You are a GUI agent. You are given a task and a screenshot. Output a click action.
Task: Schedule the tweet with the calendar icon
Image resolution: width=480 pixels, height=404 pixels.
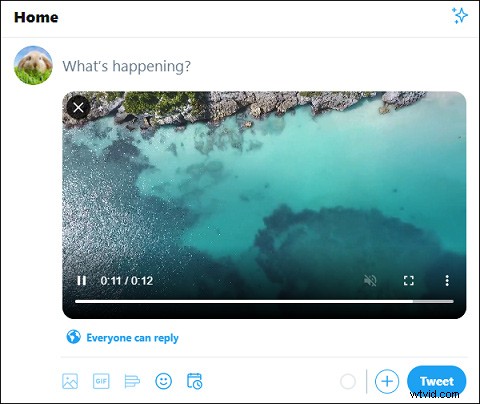coord(195,381)
